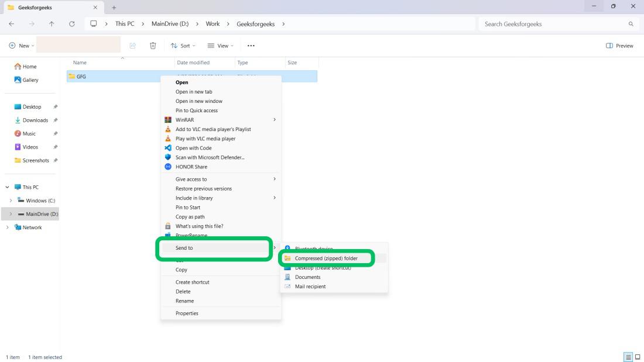Viewport: 644px width, 362px height.
Task: Close the Geeksforgeeks tab
Action: coord(95,8)
